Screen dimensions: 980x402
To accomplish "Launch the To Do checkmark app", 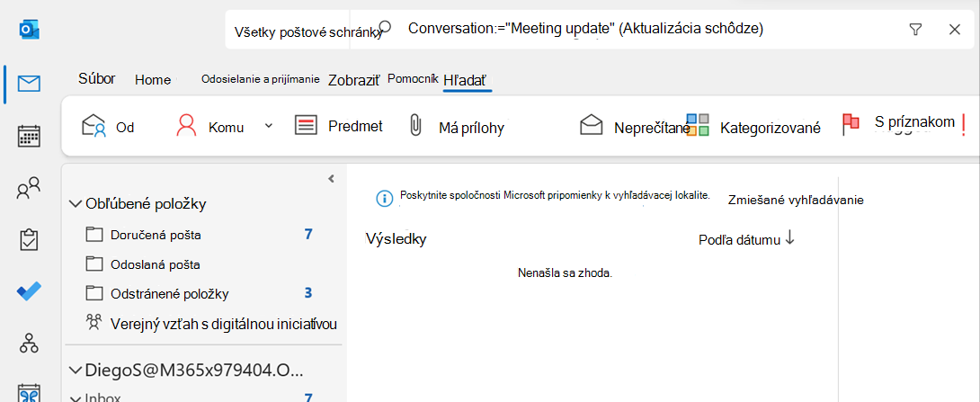I will click(x=29, y=290).
